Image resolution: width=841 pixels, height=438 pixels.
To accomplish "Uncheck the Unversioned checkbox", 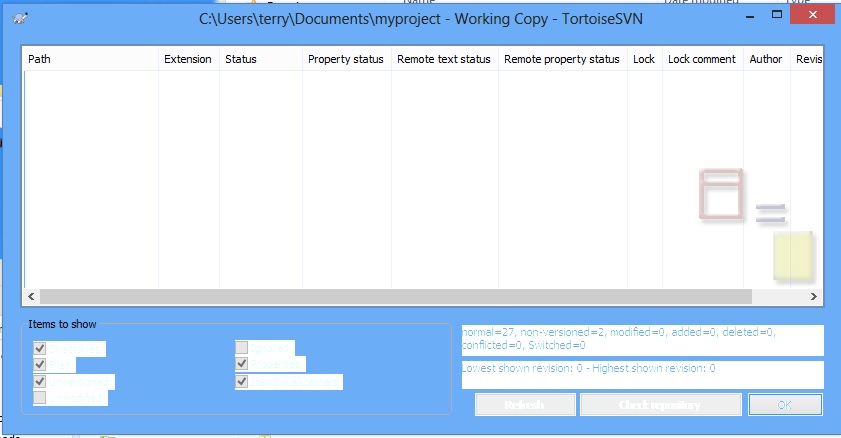I will click(x=39, y=381).
